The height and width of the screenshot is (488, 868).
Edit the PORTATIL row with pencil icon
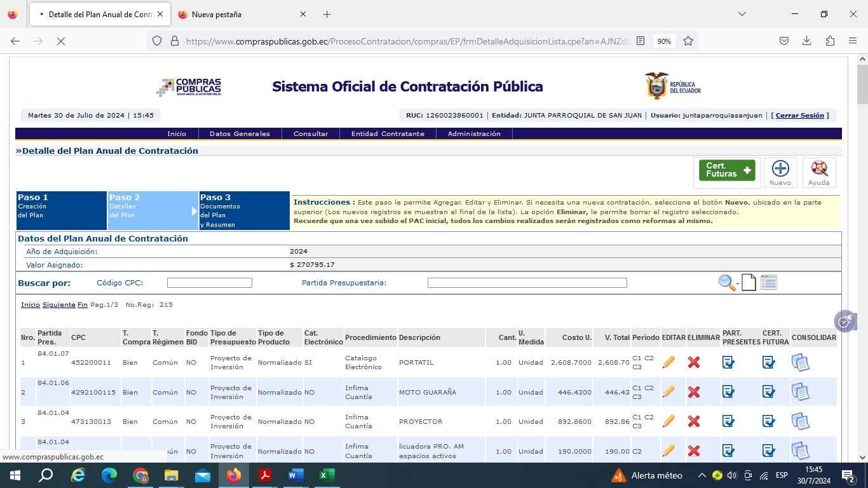pos(668,362)
